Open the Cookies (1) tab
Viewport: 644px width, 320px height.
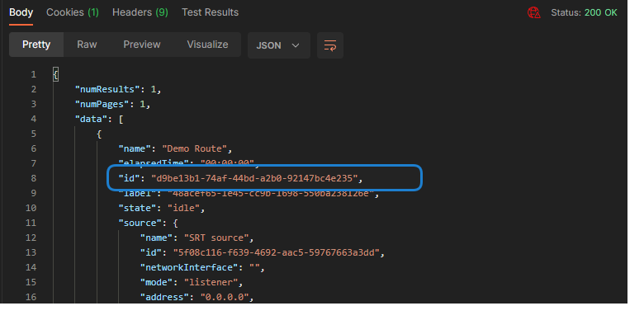click(x=73, y=12)
